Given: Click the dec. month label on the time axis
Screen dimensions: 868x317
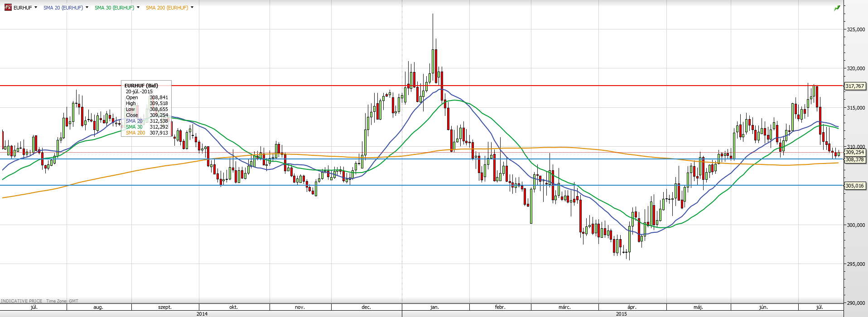Looking at the screenshot, I should (366, 307).
